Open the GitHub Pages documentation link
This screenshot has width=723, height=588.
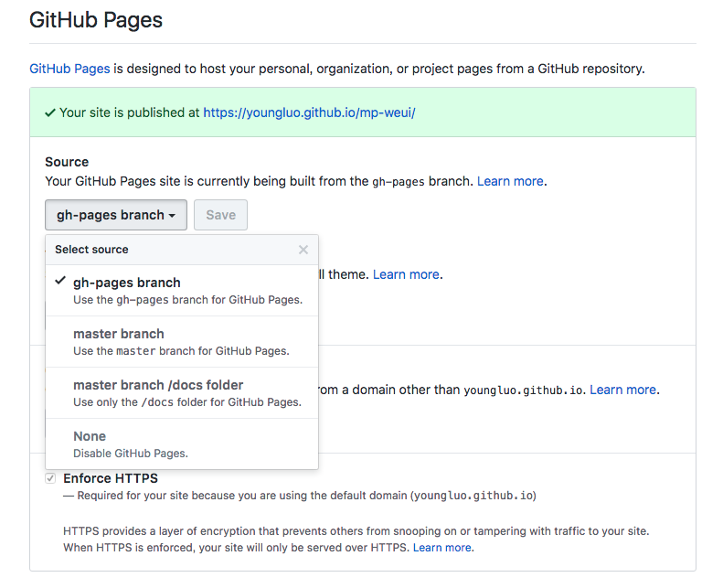[x=69, y=69]
